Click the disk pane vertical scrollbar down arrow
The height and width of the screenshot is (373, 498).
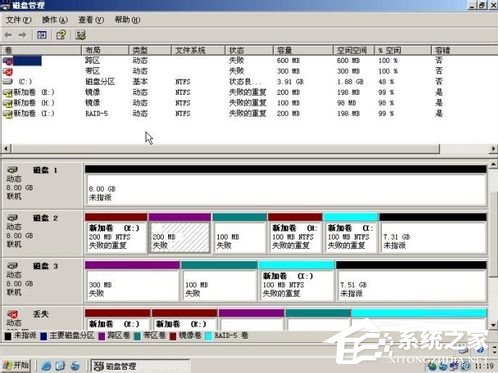(493, 325)
